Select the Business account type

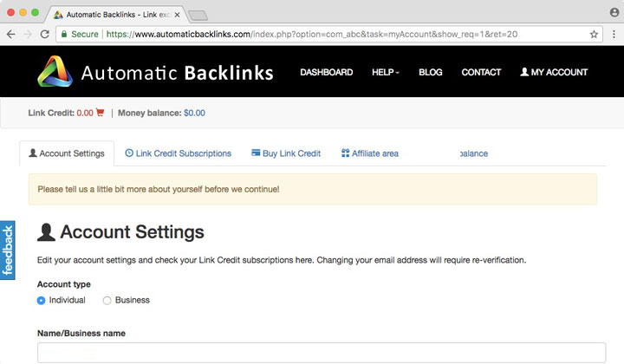coord(107,301)
